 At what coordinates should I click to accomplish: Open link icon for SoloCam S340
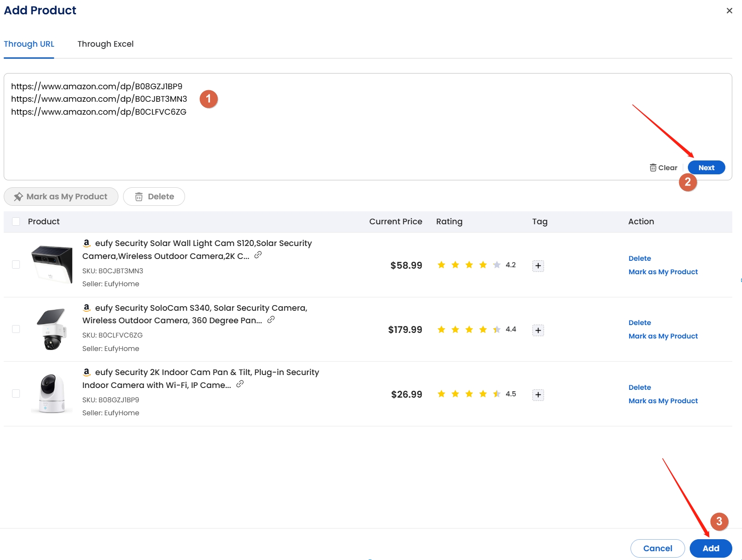[271, 320]
